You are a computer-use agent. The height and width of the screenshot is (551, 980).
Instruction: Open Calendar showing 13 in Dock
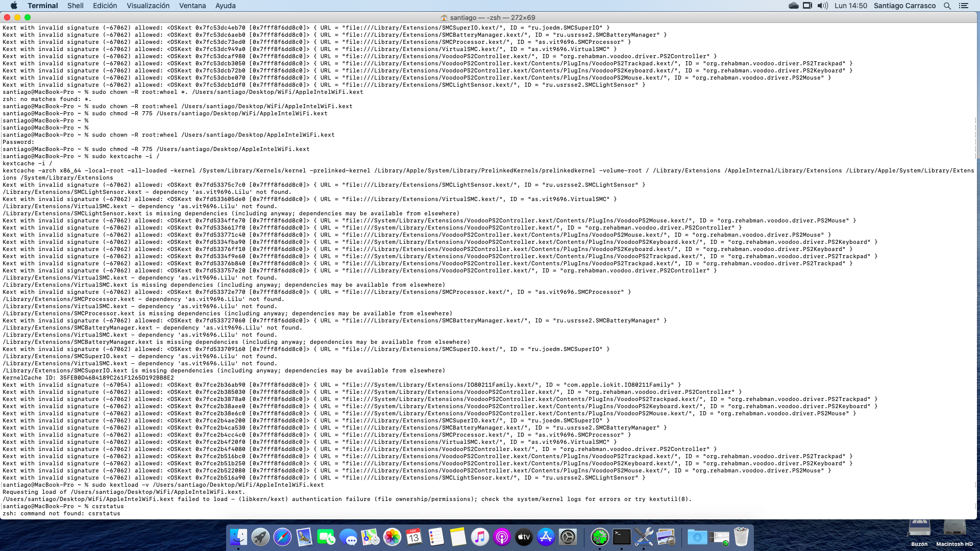point(414,537)
